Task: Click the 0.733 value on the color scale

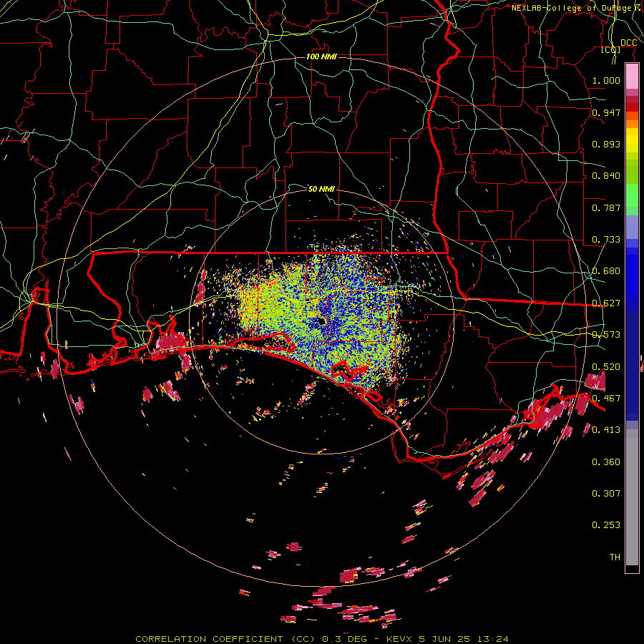Action: click(x=606, y=240)
